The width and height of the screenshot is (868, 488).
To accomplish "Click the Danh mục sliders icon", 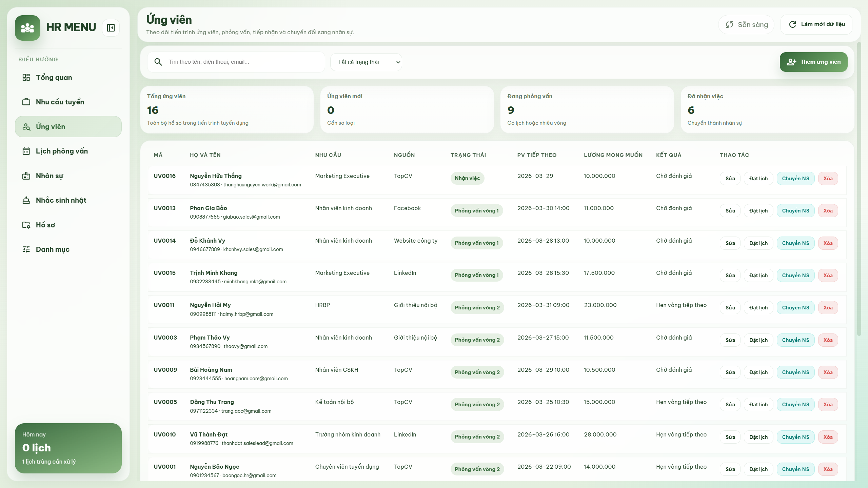I will (x=26, y=249).
